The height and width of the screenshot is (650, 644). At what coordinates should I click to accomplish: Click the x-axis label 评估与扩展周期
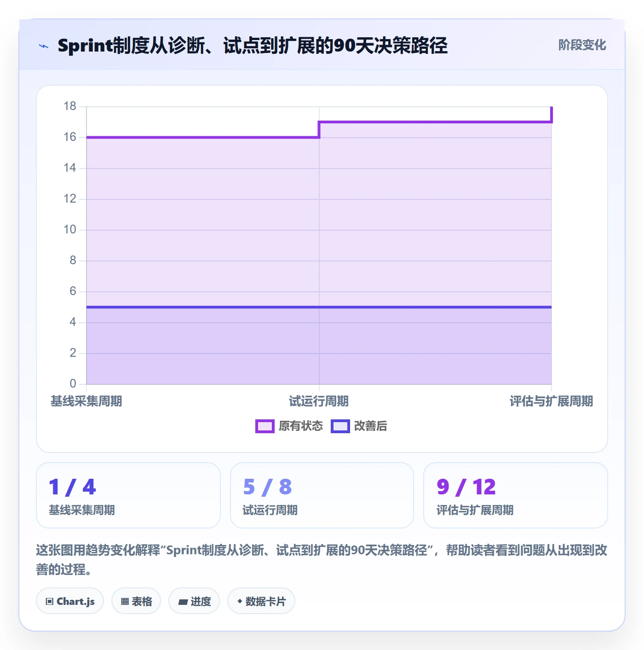[x=551, y=401]
